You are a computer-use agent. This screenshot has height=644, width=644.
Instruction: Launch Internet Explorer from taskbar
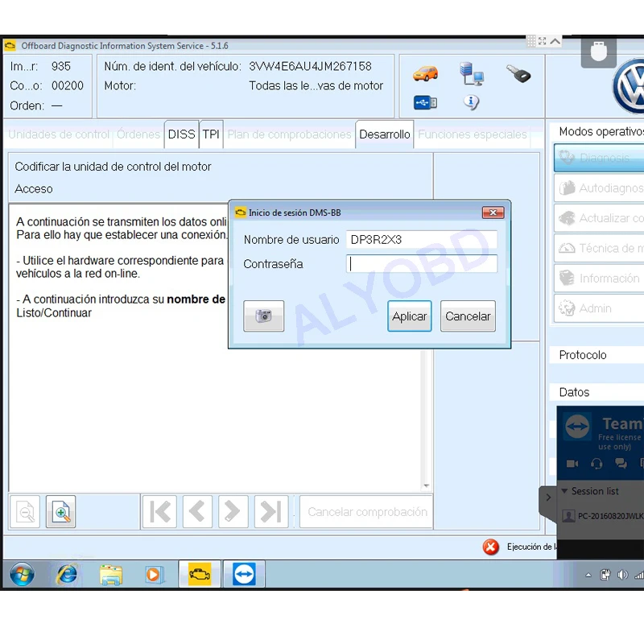pyautogui.click(x=67, y=574)
